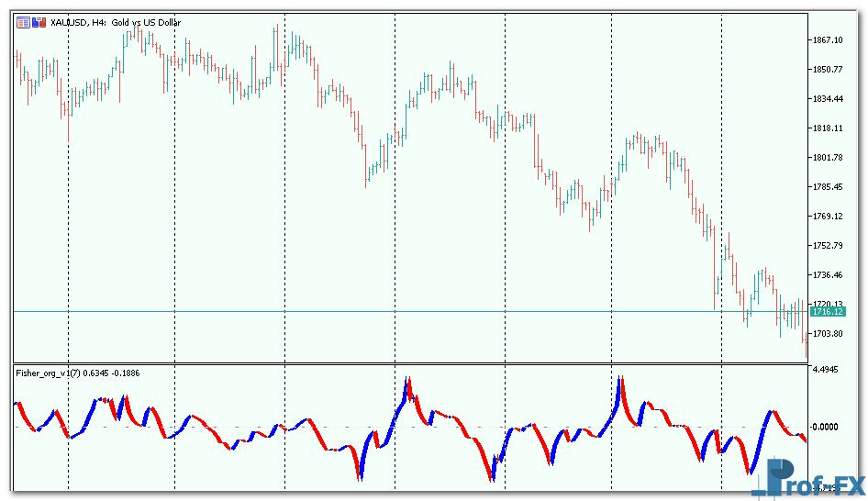Click the 1834.44 price scale label

tap(828, 99)
